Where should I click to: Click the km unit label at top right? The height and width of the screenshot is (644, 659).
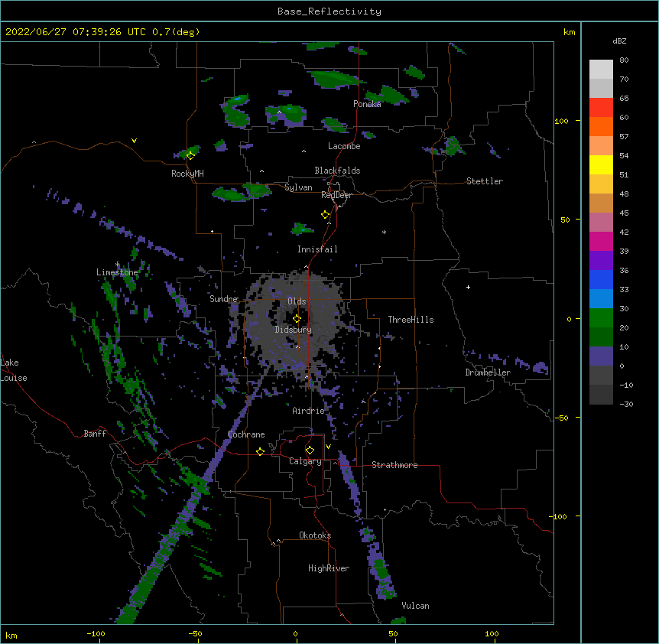click(569, 32)
